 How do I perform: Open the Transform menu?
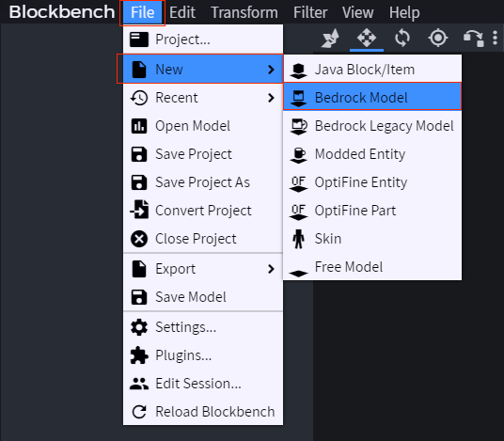coord(244,13)
